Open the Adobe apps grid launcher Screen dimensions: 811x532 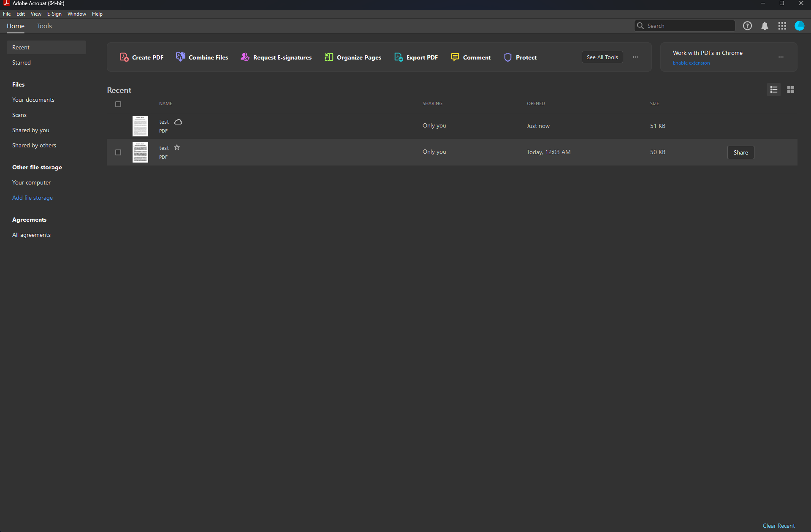coord(782,26)
